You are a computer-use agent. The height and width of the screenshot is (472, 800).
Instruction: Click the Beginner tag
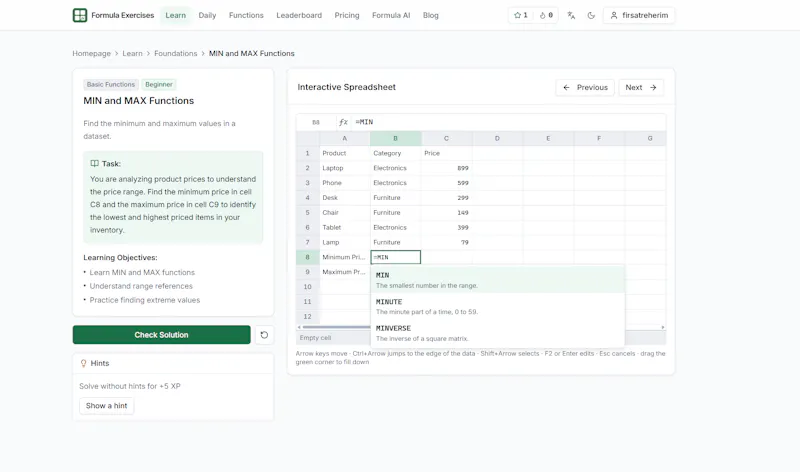click(159, 84)
